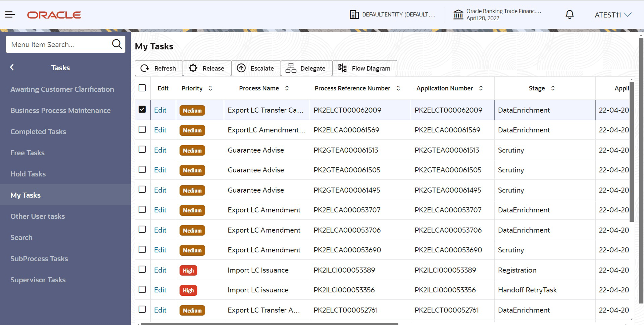Click the Menu Item Search field

click(57, 44)
